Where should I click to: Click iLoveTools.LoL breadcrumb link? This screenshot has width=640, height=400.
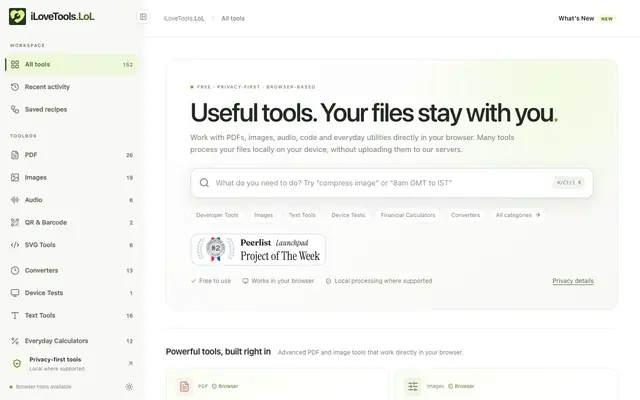click(x=184, y=18)
